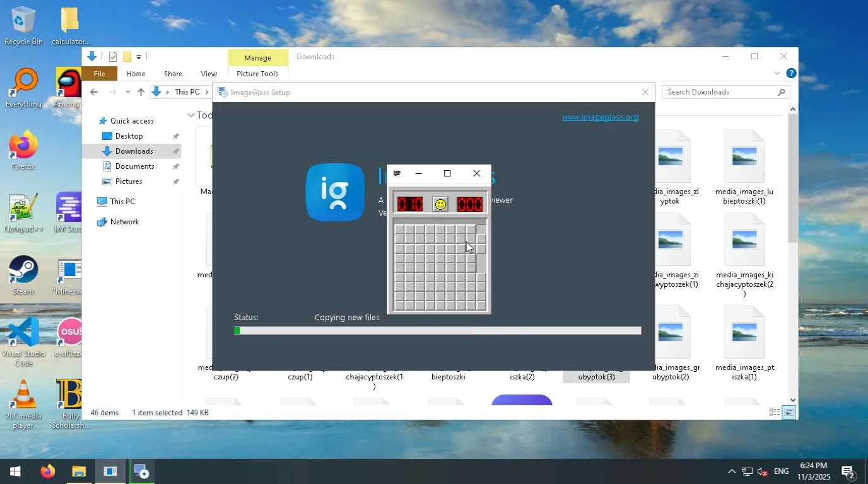This screenshot has width=868, height=484.
Task: Open the recent locations dropdown arrow
Action: tap(127, 92)
